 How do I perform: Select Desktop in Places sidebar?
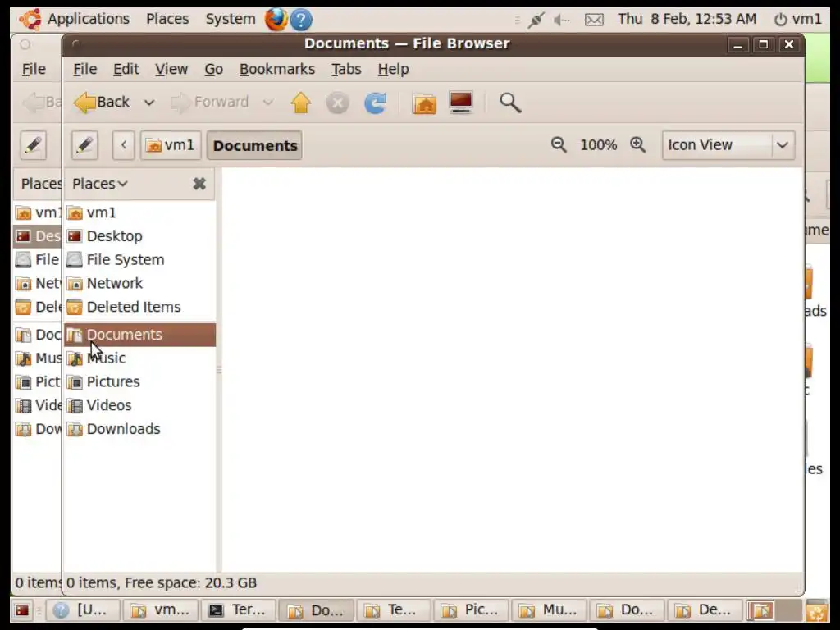[x=139, y=236]
